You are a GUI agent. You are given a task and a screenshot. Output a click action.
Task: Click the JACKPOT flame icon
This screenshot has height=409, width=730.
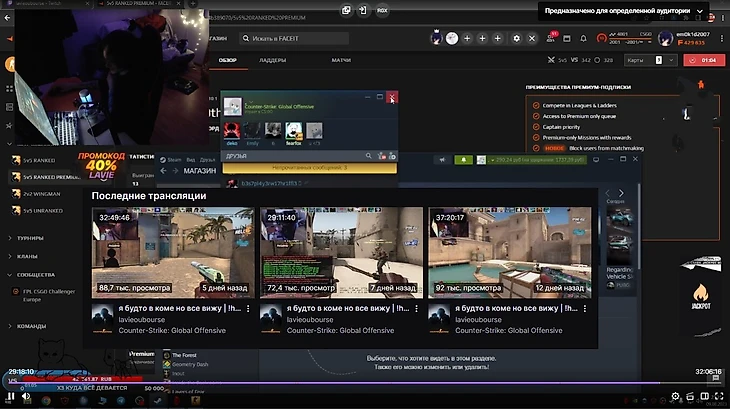[x=701, y=294]
